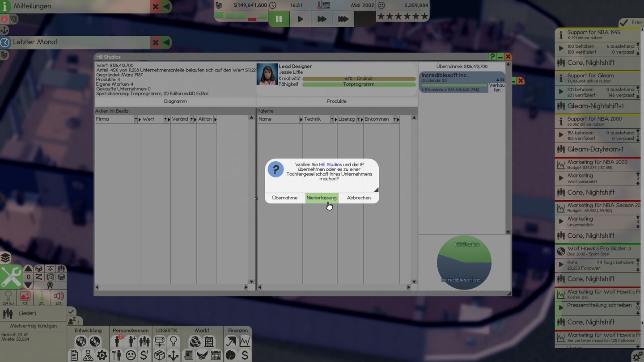Collapse the Mitteilungen panel with green arrow
Screen dimensions: 644x362
(166, 7)
